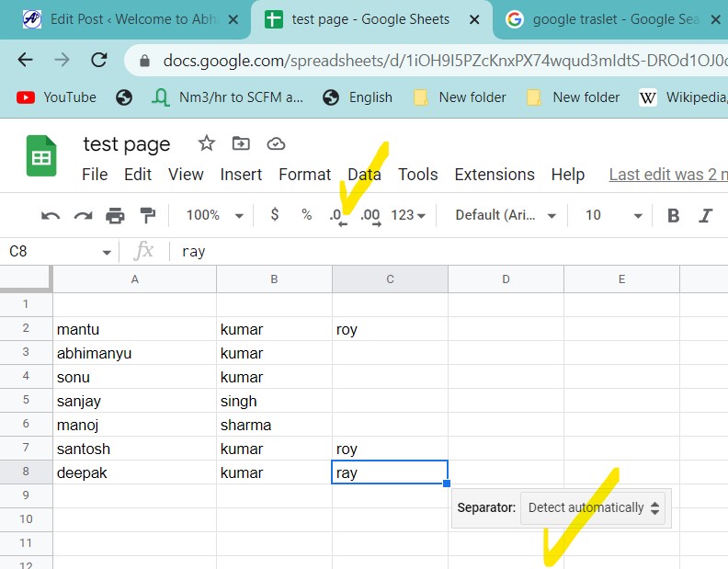The image size is (728, 569).
Task: Open the Tools menu
Action: 418,175
